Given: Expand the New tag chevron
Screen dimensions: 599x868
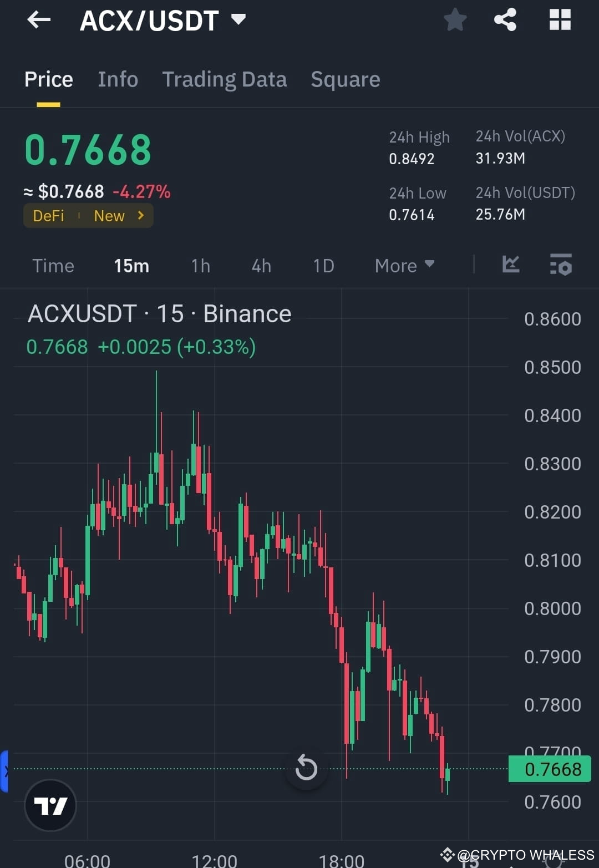Looking at the screenshot, I should (140, 216).
